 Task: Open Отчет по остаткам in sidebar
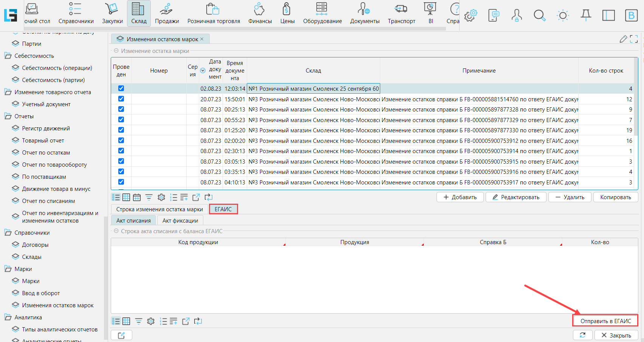pyautogui.click(x=46, y=153)
